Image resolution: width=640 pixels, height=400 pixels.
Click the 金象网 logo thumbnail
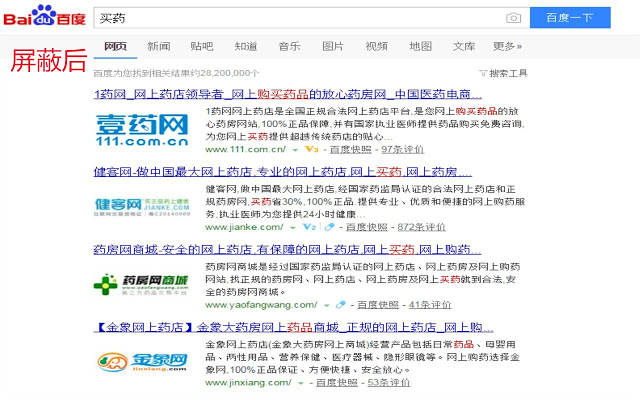141,361
